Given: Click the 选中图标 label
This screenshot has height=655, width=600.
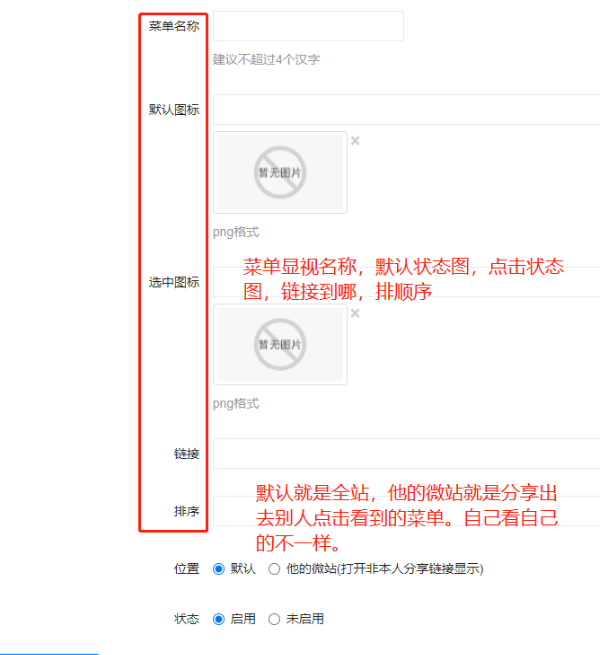Looking at the screenshot, I should click(x=174, y=282).
